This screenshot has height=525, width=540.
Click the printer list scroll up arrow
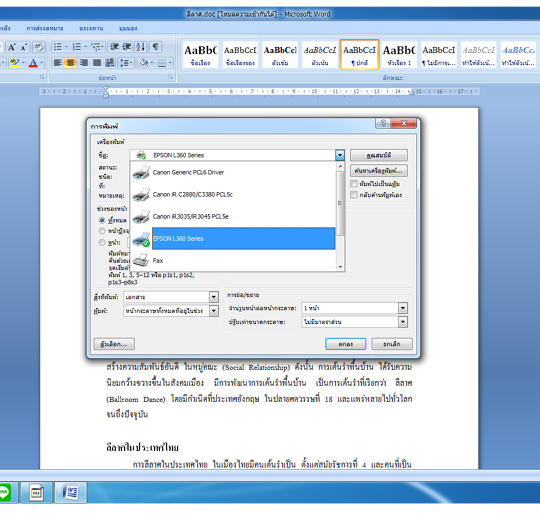point(340,167)
